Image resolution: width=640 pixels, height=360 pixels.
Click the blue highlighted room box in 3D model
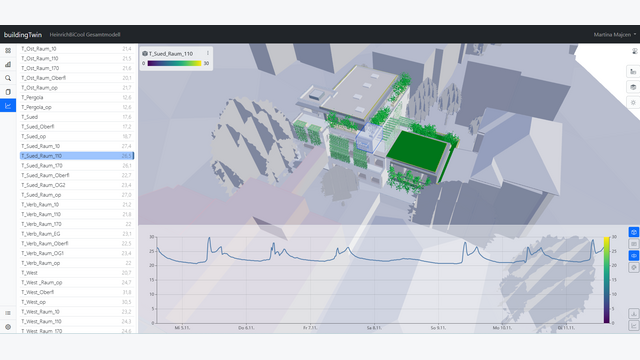[369, 138]
